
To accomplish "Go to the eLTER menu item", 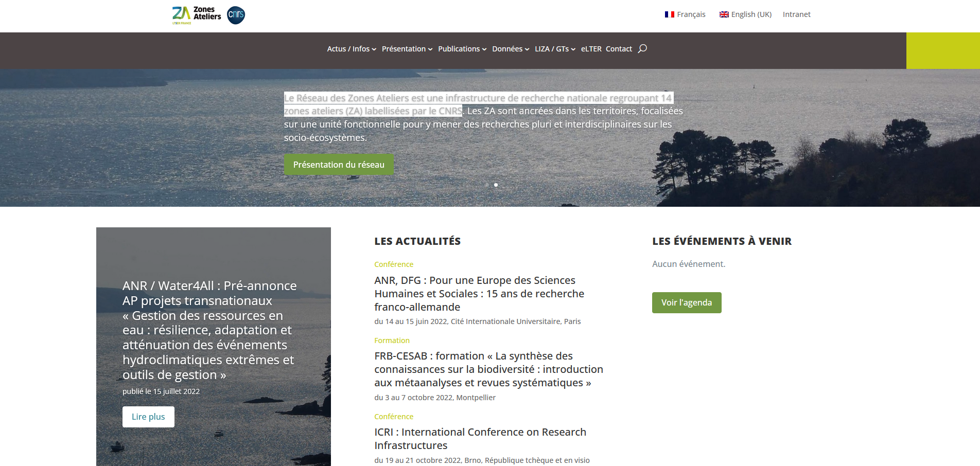I will 591,49.
